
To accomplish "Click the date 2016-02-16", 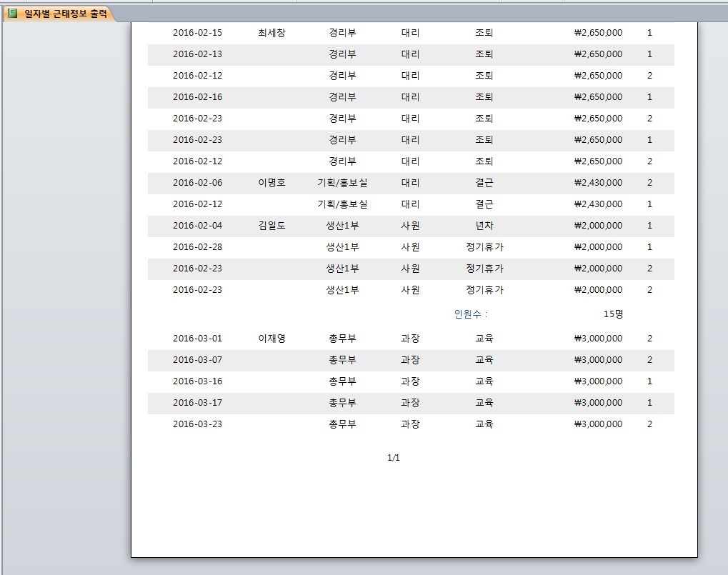I will click(197, 96).
